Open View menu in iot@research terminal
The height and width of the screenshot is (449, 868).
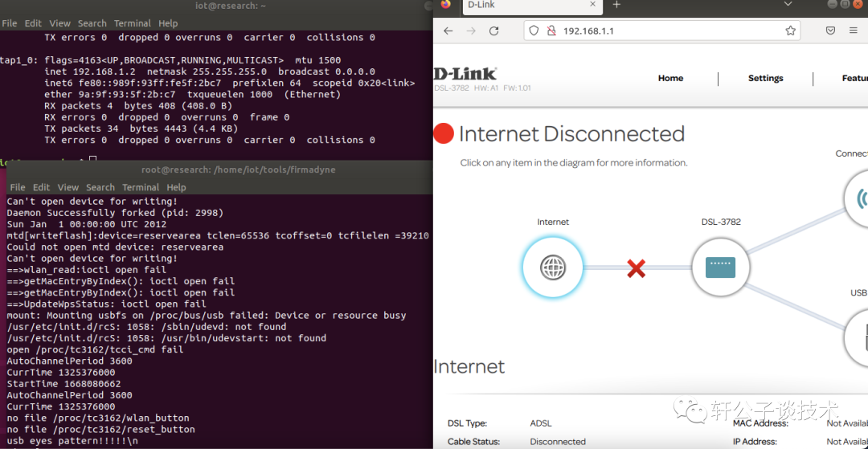coord(59,23)
